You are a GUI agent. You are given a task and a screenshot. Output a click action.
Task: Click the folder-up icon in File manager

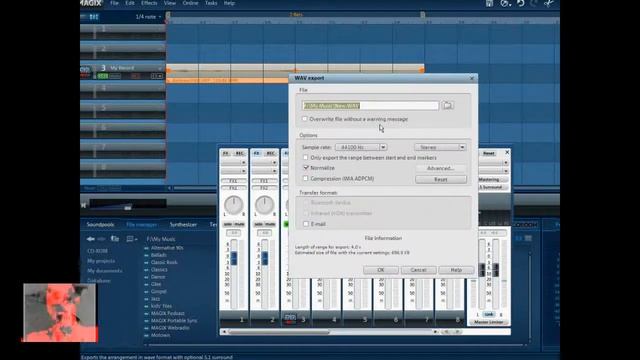coord(115,239)
